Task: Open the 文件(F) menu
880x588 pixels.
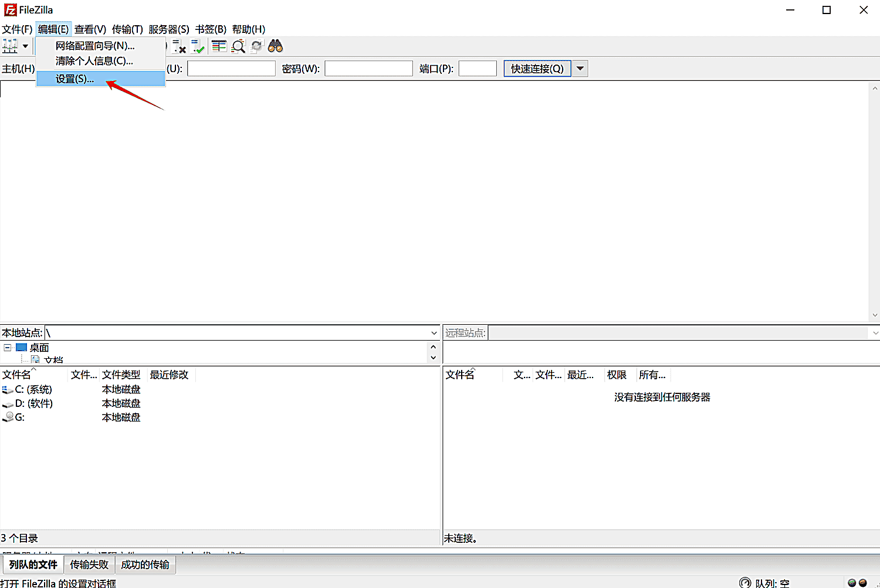Action: pyautogui.click(x=17, y=29)
